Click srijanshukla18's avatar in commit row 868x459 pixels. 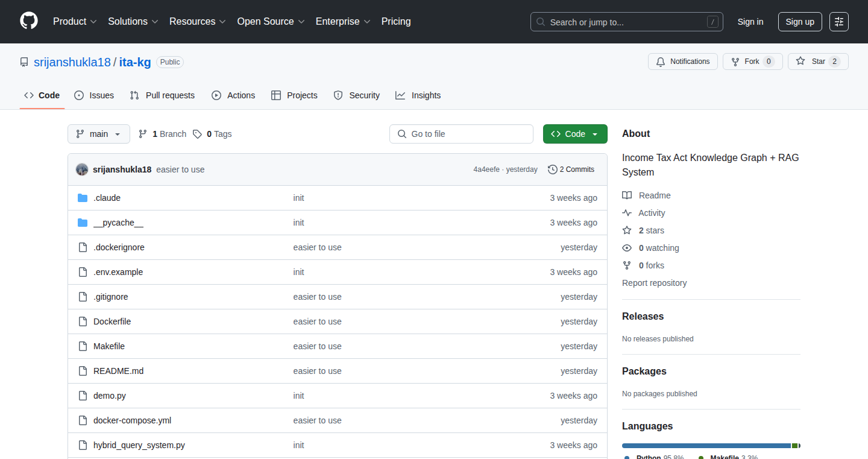(82, 169)
